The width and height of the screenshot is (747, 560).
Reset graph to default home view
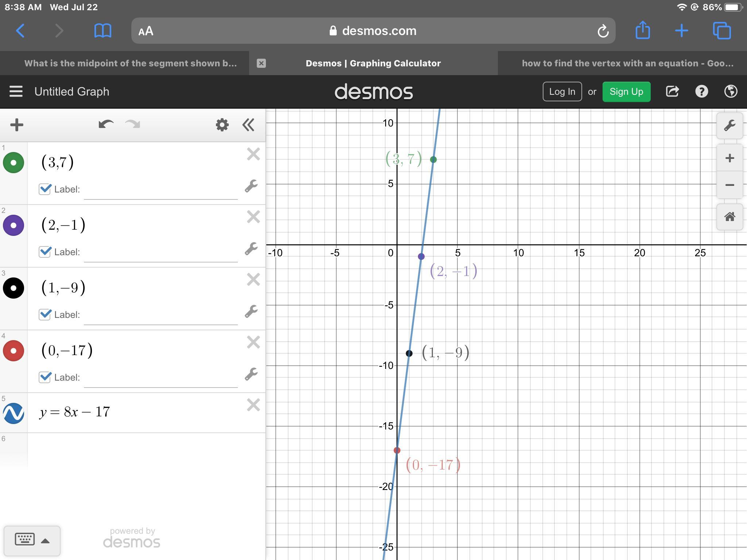click(x=729, y=217)
